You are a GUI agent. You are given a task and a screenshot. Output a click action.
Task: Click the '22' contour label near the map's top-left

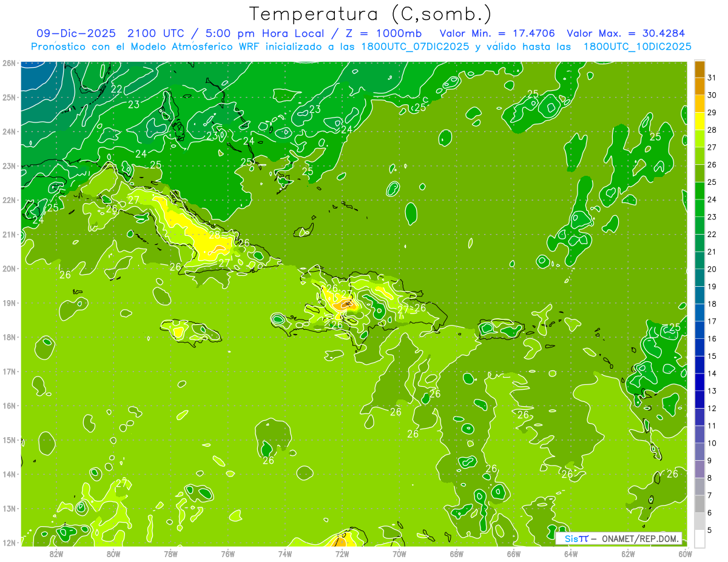click(116, 89)
